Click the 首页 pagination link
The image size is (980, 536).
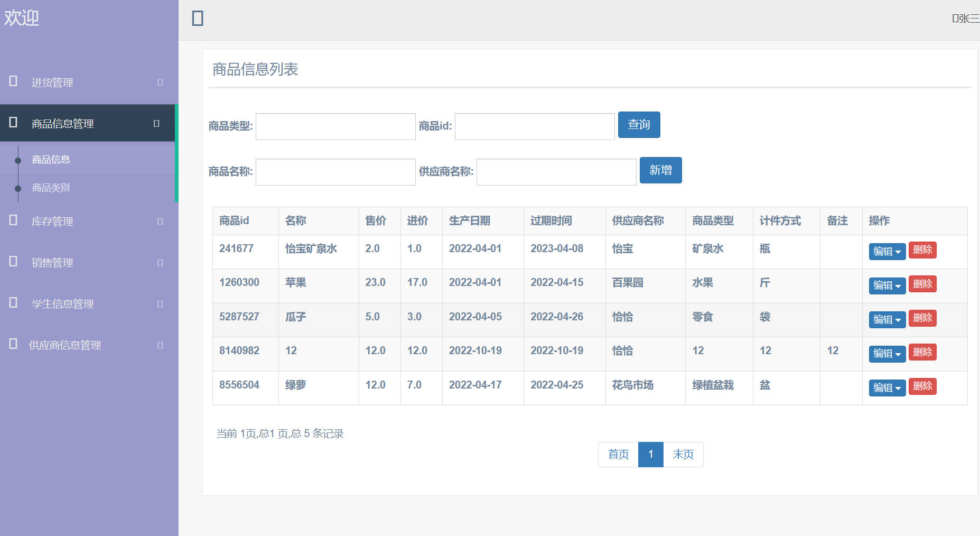[x=617, y=454]
